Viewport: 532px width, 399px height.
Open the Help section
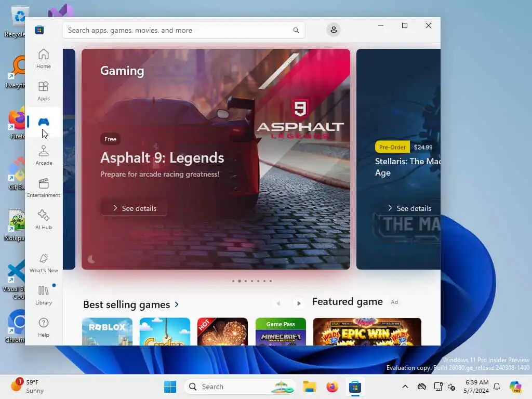[x=44, y=327]
